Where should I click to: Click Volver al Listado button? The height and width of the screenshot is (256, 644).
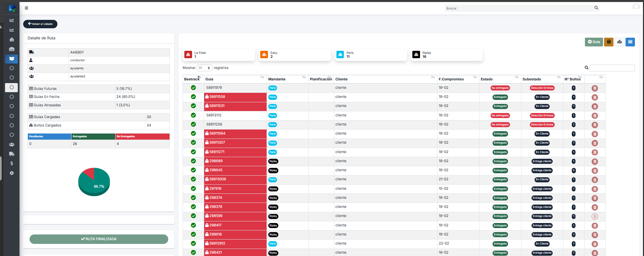[x=40, y=24]
